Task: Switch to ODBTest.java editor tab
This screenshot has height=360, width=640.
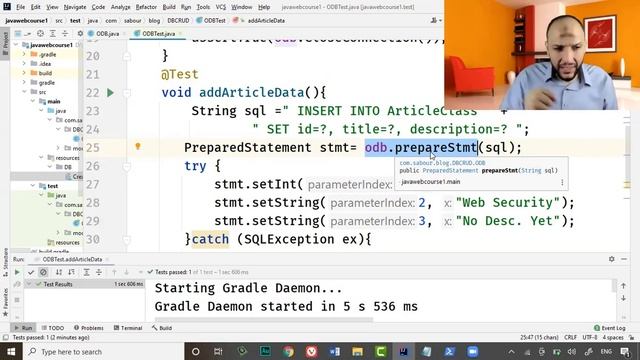Action: pos(158,33)
